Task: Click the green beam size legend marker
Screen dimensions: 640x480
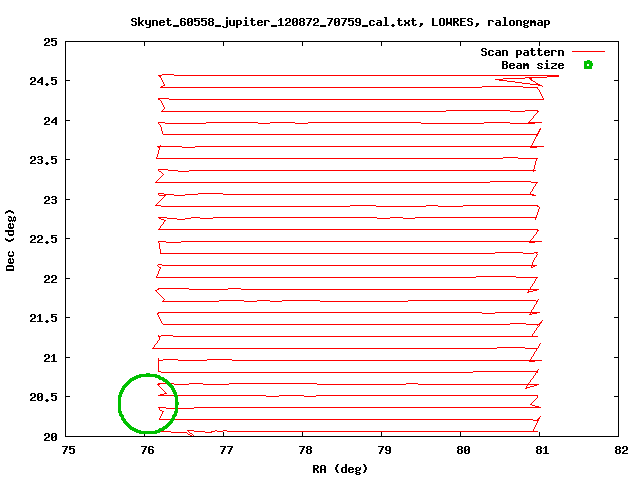Action: 588,64
